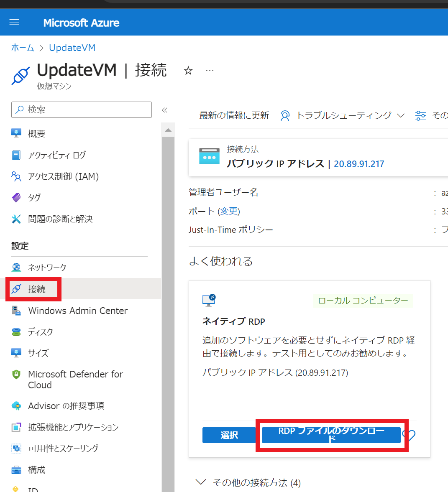The width and height of the screenshot is (448, 492).
Task: Click the ローカル コンピューター badge
Action: 363,301
